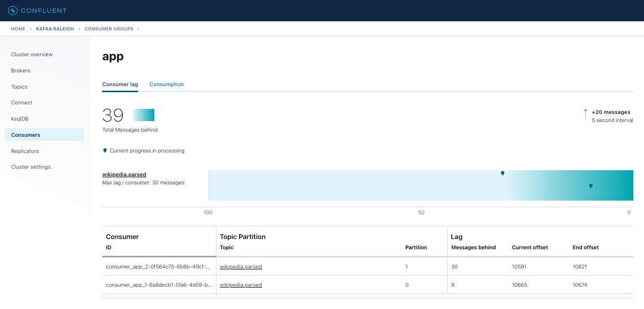Open Replicators in the sidebar

click(25, 151)
